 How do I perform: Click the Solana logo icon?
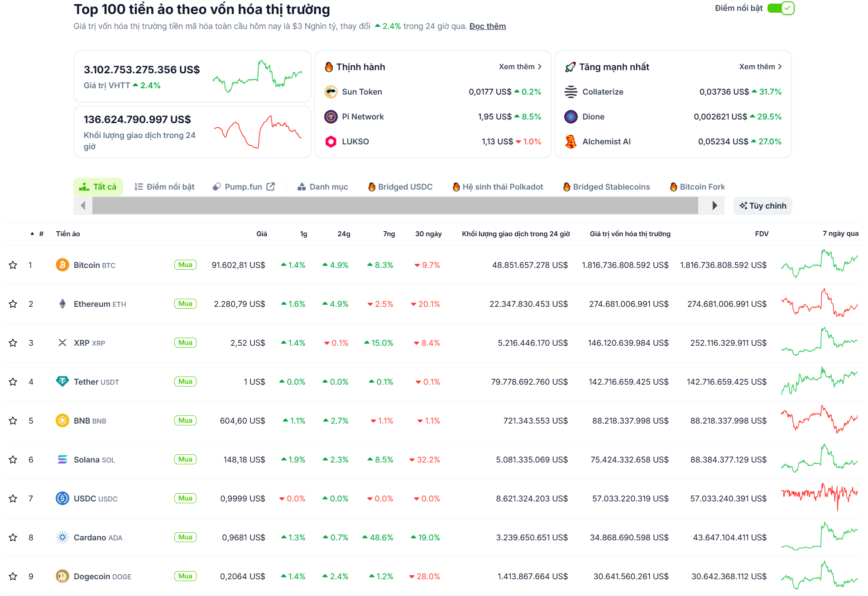tap(62, 459)
